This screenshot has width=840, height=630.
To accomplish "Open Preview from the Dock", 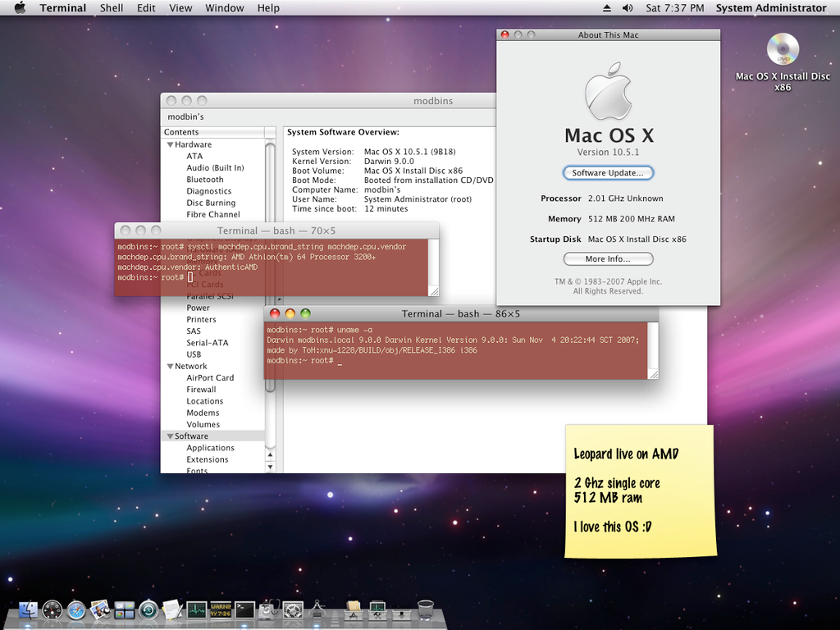I will click(100, 610).
